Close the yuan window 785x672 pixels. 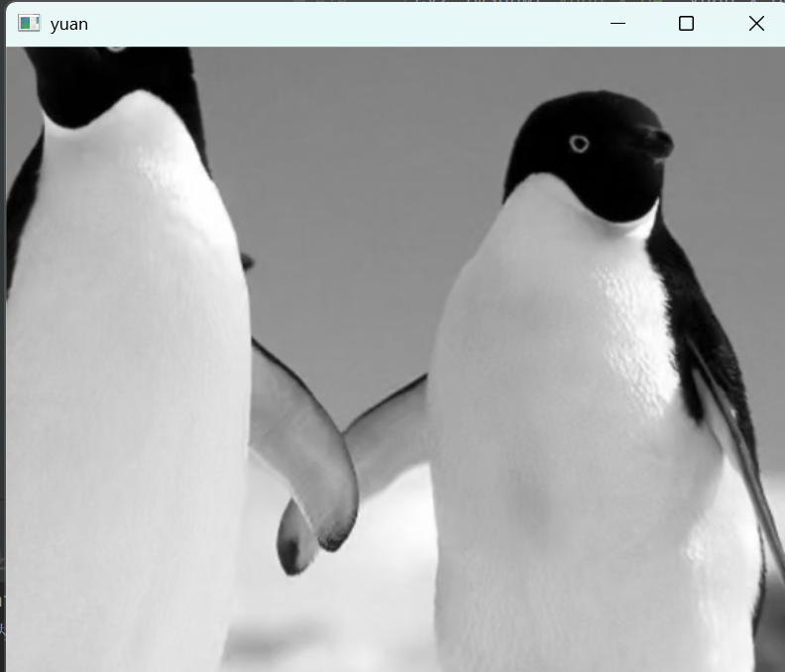[756, 24]
